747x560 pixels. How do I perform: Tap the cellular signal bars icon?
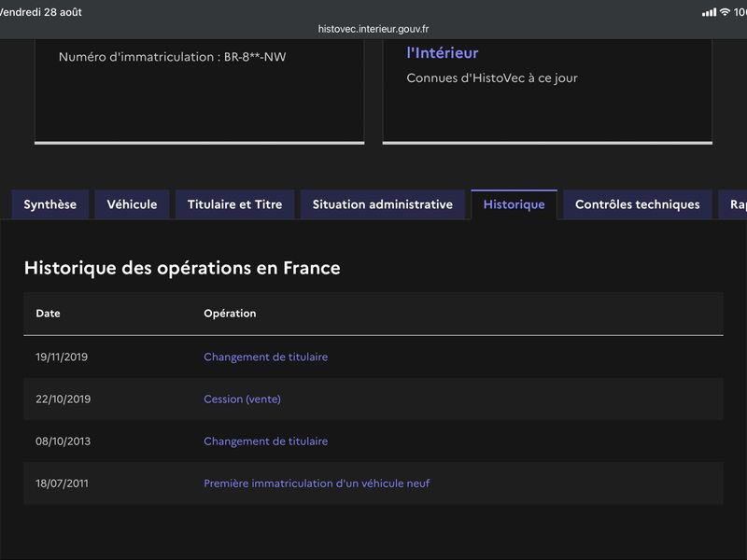pyautogui.click(x=709, y=12)
